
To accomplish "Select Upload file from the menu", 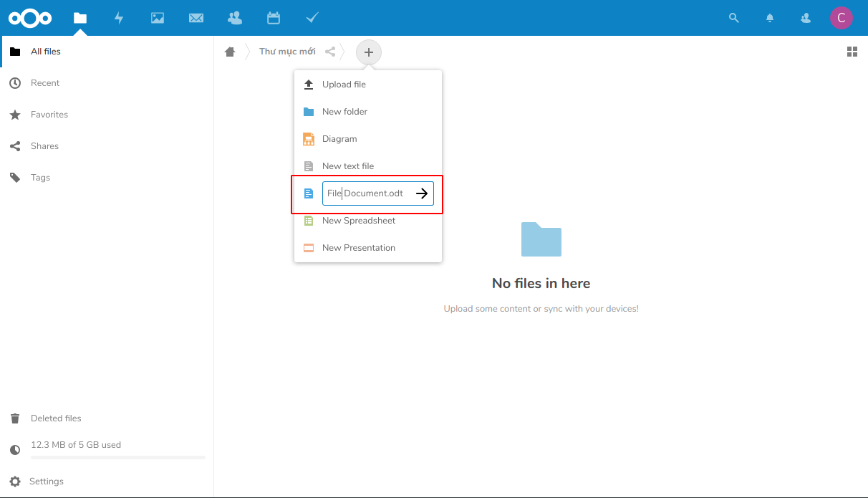I will 368,85.
